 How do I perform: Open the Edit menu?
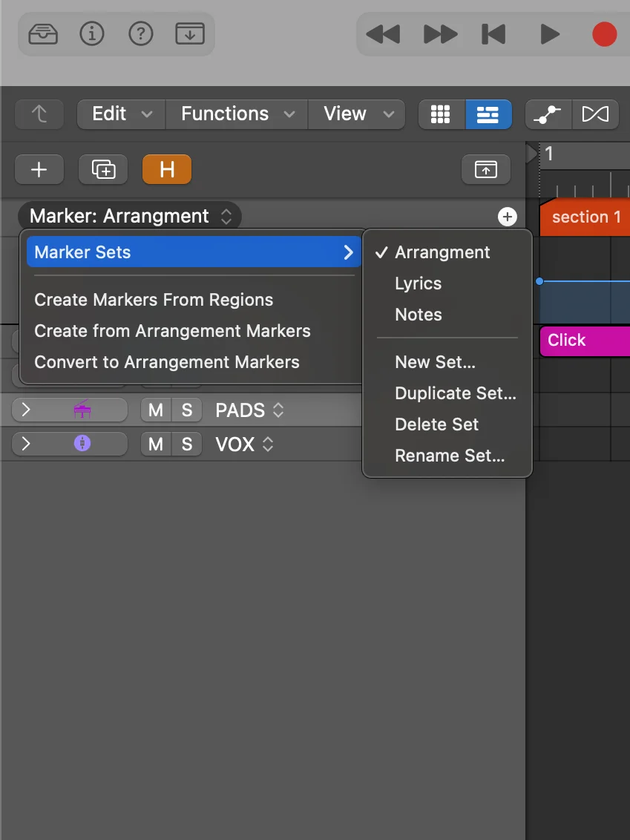tap(121, 114)
